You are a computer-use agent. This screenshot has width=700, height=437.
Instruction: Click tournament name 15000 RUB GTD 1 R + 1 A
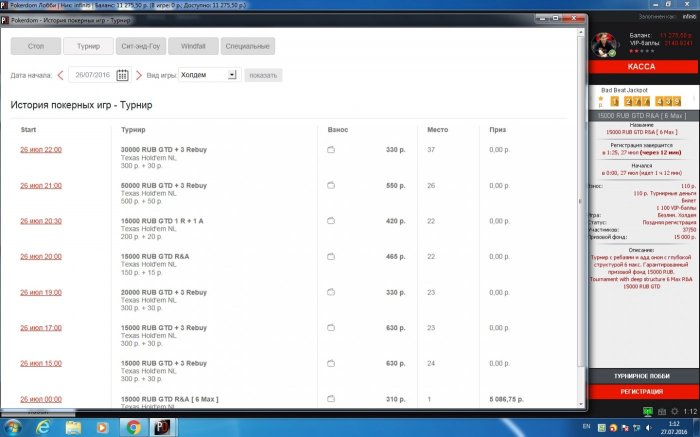click(162, 221)
